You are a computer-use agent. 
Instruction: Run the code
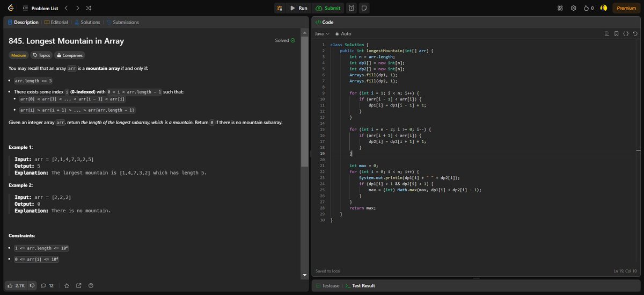coord(298,8)
